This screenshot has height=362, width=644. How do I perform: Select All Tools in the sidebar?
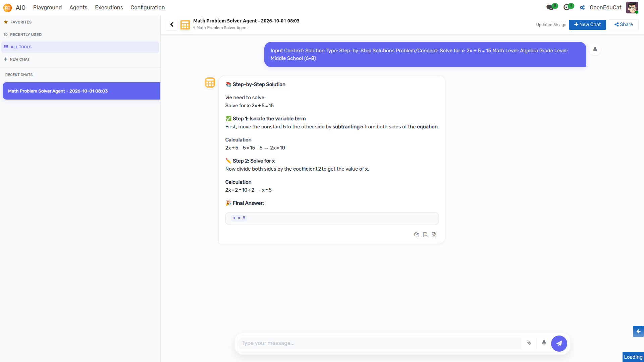click(80, 47)
